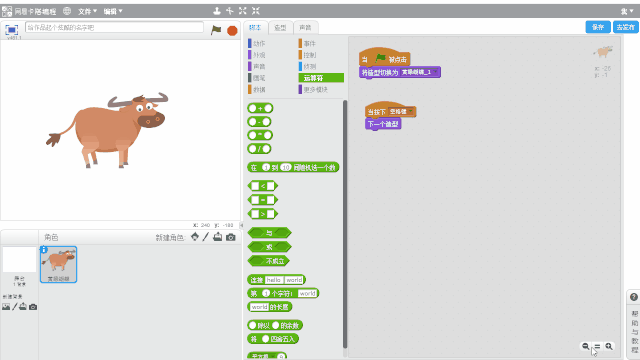The image size is (640, 360).
Task: Click the 连接 hello world join block
Action: [276, 280]
